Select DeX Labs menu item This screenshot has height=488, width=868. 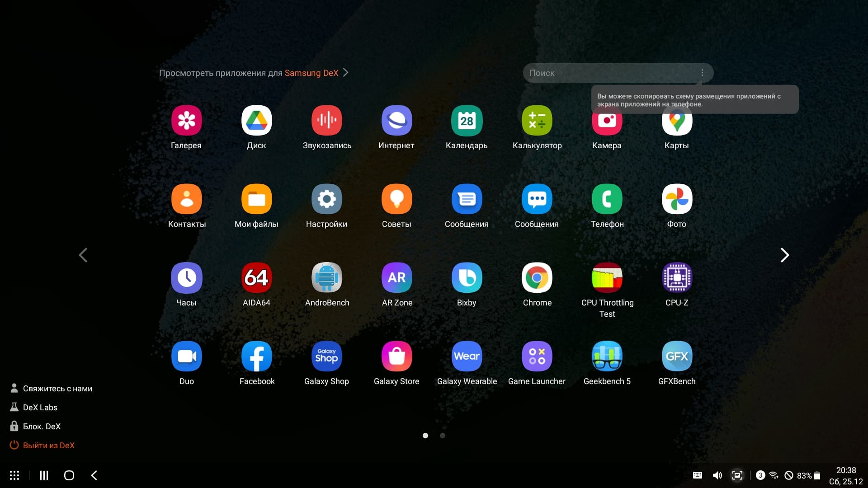(x=40, y=408)
